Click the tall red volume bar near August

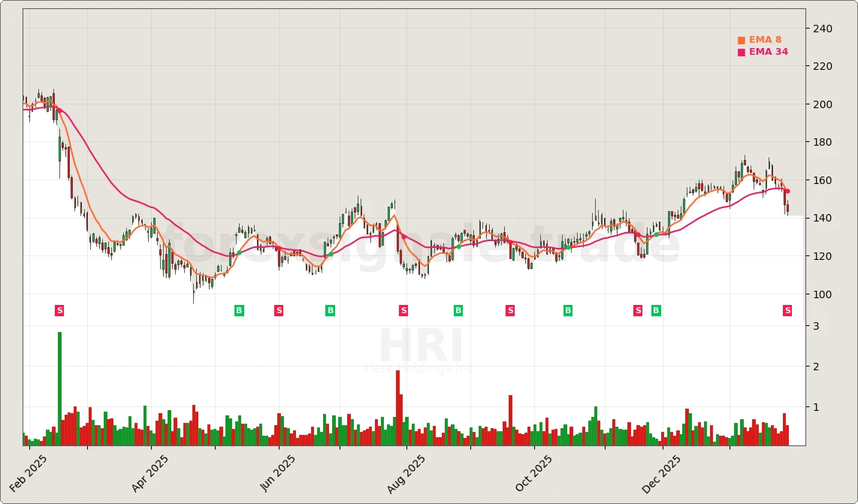(x=397, y=406)
